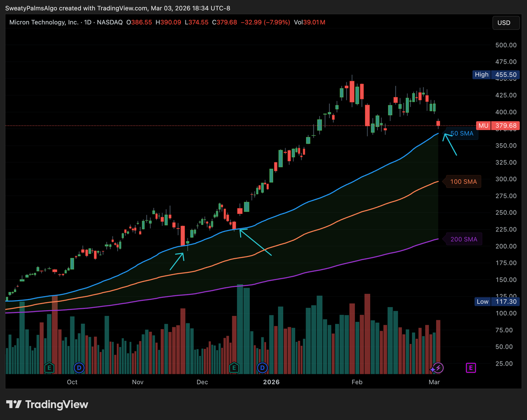Open the green earnings E marker in December
The height and width of the screenshot is (420, 527).
(234, 367)
